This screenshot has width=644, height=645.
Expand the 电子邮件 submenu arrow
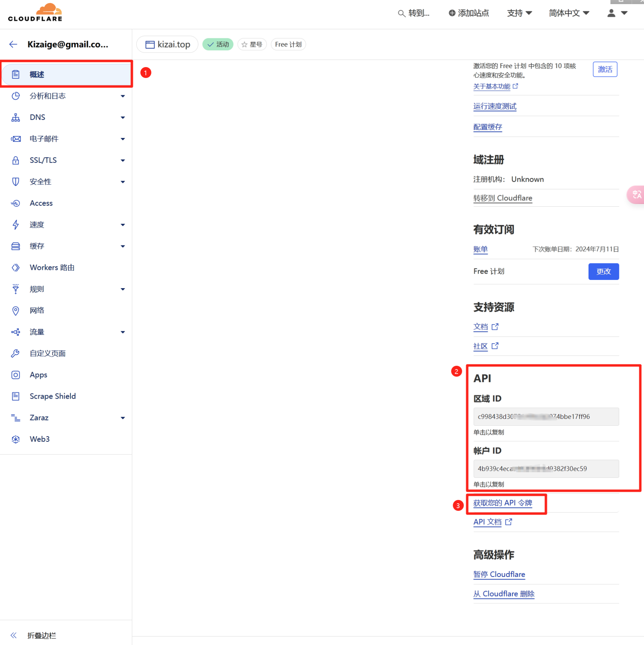(x=123, y=139)
